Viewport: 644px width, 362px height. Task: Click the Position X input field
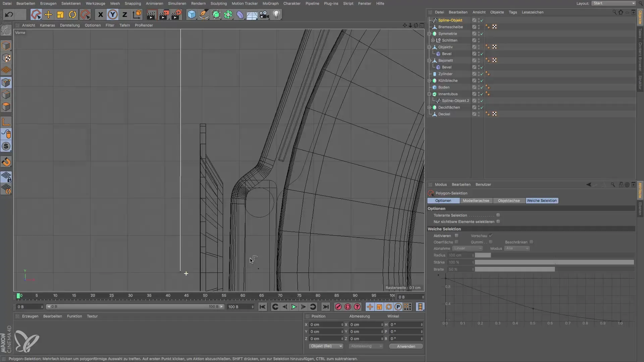click(326, 324)
